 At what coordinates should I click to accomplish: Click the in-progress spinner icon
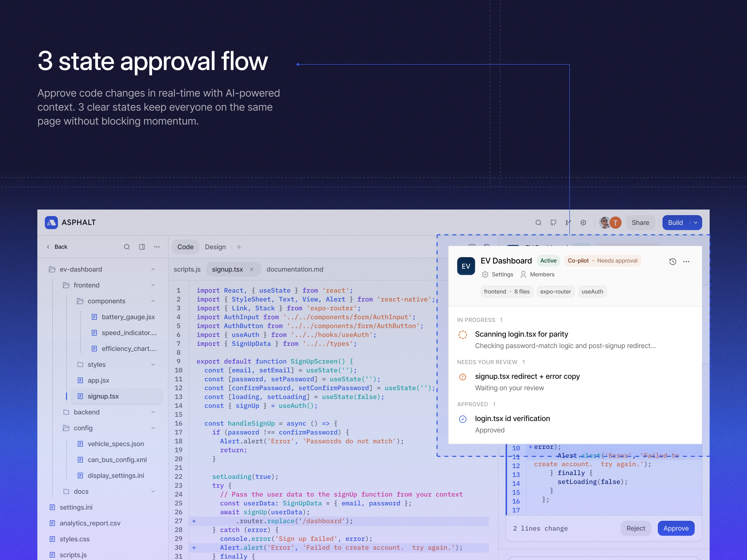463,335
